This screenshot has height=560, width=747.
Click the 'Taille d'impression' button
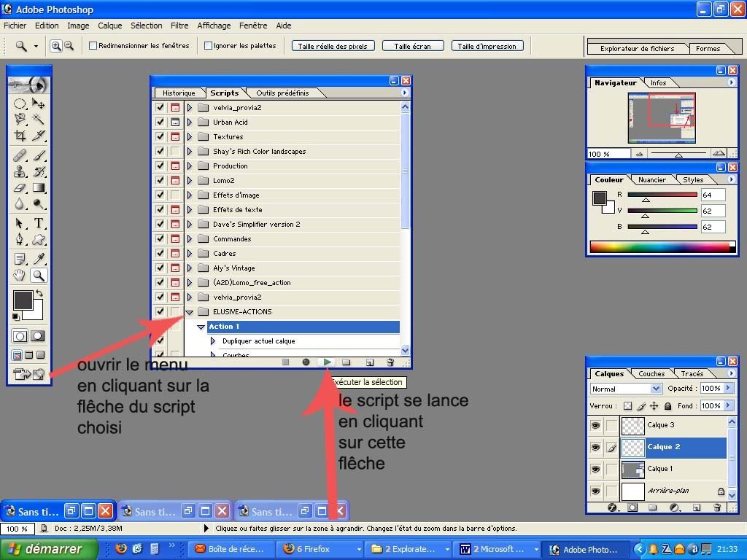pyautogui.click(x=487, y=46)
